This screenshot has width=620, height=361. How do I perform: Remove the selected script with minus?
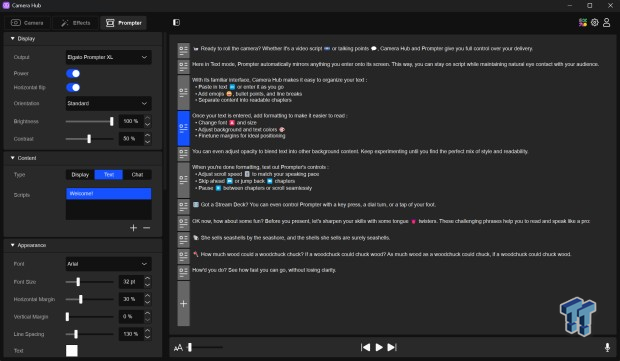146,228
